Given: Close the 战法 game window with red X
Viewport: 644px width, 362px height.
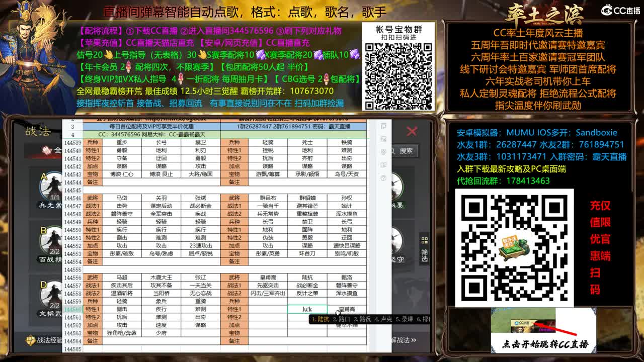Looking at the screenshot, I should (x=412, y=131).
